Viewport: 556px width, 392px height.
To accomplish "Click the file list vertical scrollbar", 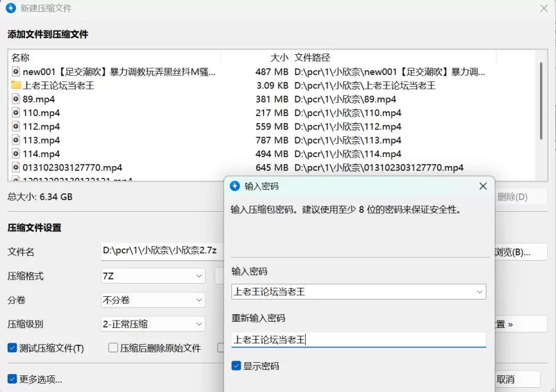I will tap(540, 104).
